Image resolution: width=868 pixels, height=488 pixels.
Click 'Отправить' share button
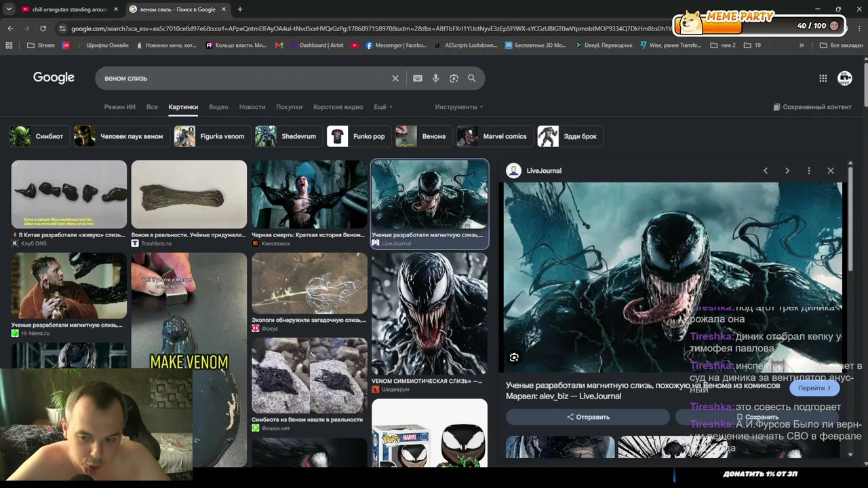pyautogui.click(x=588, y=417)
